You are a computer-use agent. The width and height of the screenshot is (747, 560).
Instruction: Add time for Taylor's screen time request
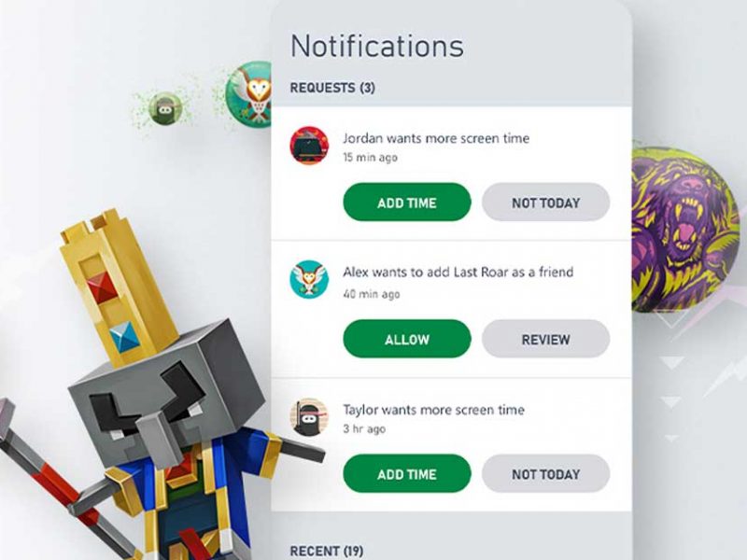pyautogui.click(x=407, y=474)
